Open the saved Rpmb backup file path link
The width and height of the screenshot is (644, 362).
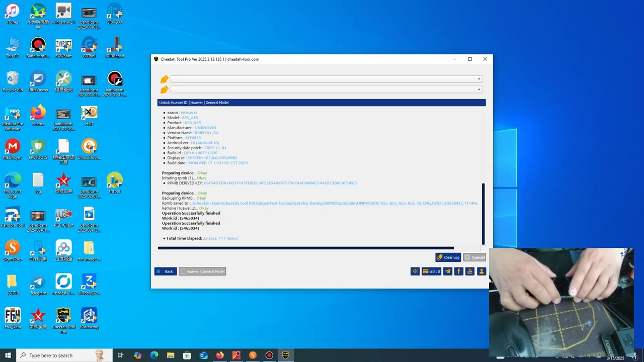tap(333, 203)
